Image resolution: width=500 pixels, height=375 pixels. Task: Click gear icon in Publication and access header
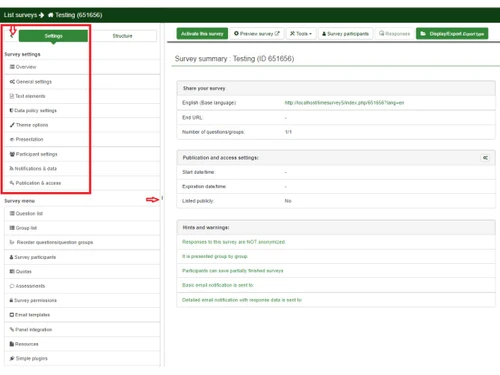pyautogui.click(x=485, y=158)
